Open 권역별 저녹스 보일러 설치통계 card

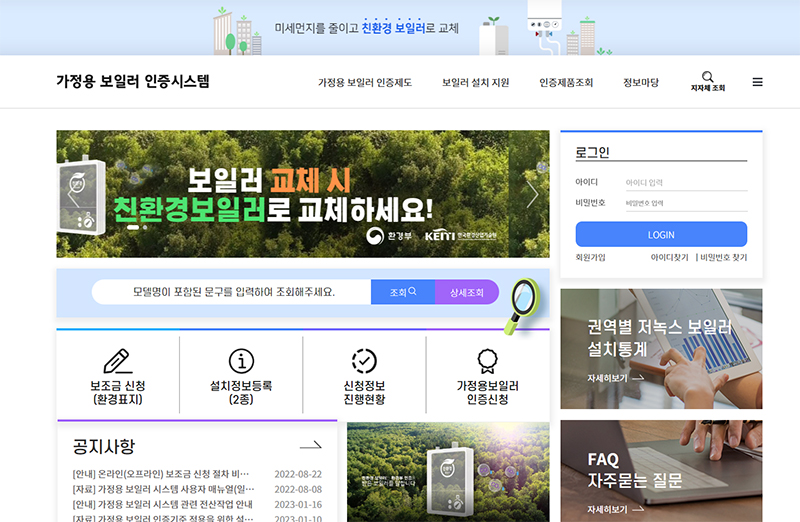click(x=661, y=348)
